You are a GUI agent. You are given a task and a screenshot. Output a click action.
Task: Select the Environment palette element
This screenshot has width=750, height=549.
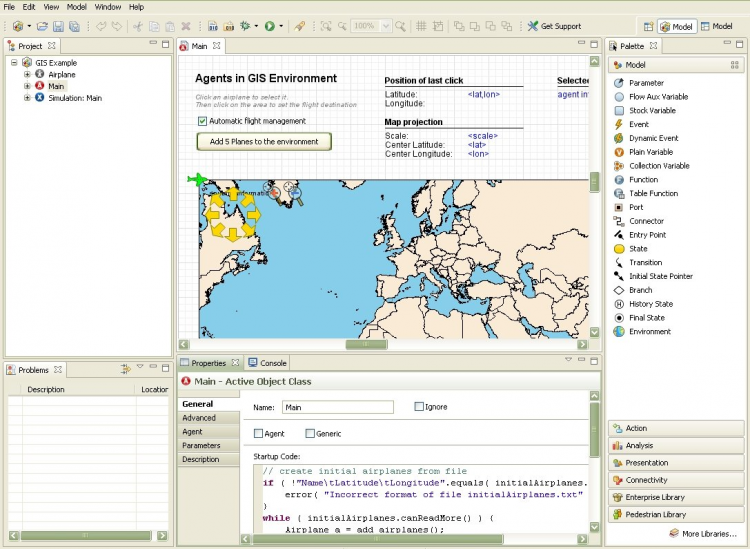click(x=649, y=331)
